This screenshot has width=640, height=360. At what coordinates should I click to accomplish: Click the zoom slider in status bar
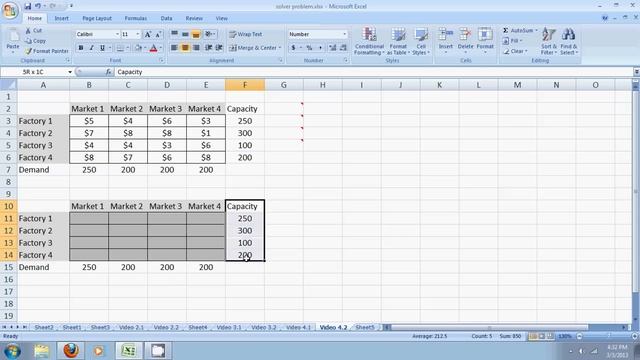[609, 336]
